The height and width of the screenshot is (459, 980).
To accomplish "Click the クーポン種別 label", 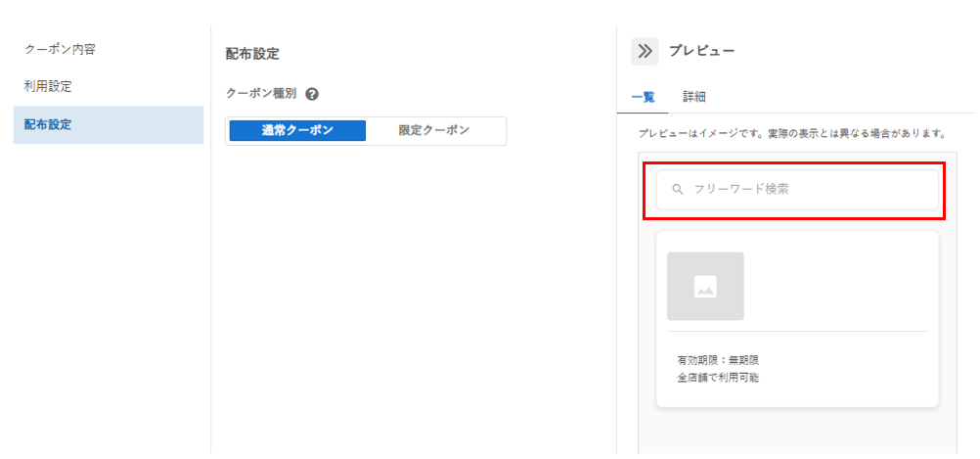I will [261, 94].
